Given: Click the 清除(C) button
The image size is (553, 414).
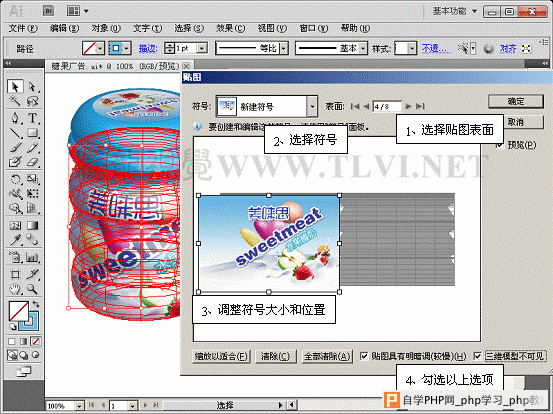Looking at the screenshot, I should [x=275, y=356].
